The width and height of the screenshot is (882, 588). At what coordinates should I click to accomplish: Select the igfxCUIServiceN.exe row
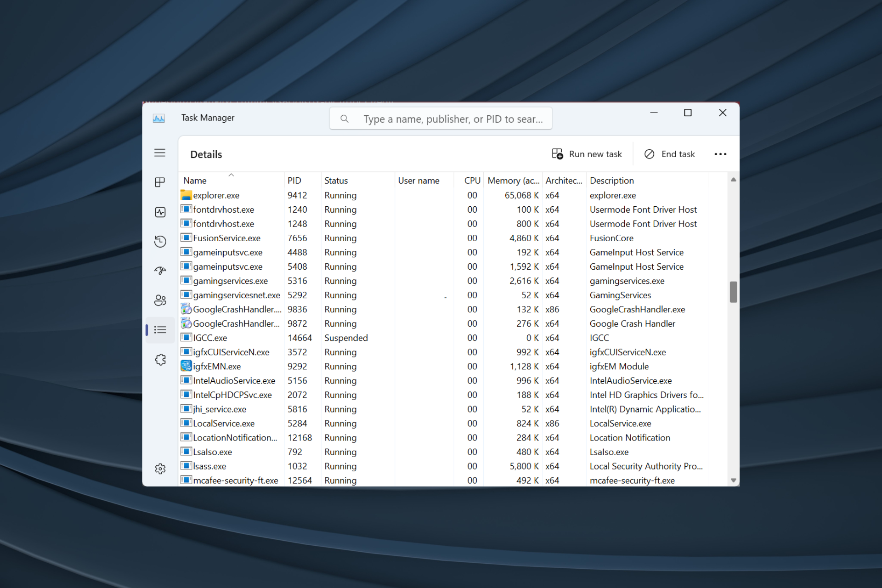444,352
